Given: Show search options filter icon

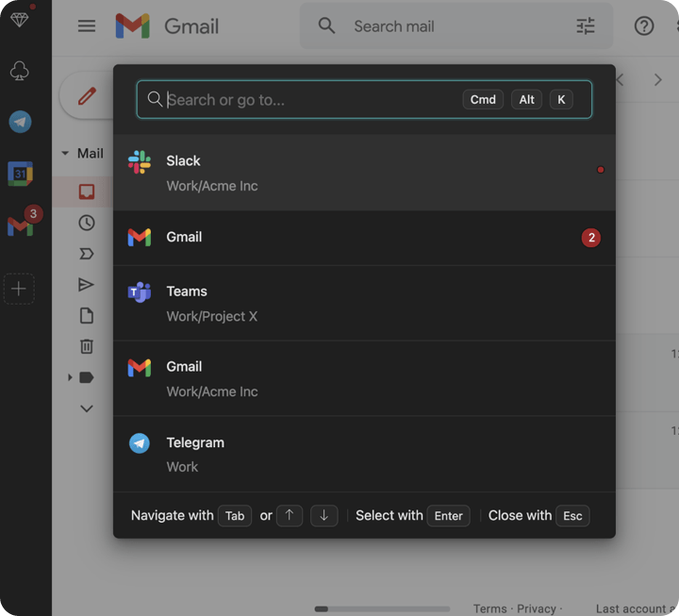Looking at the screenshot, I should (x=586, y=26).
